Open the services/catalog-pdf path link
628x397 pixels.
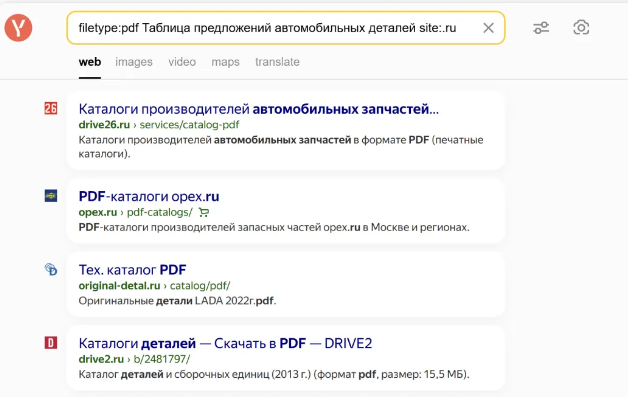point(189,125)
